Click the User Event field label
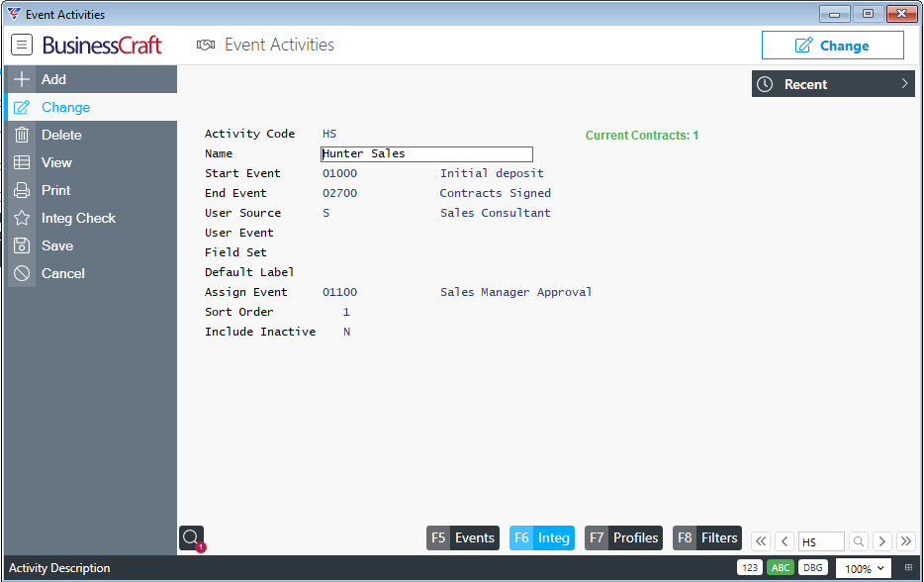The image size is (924, 582). coord(239,233)
